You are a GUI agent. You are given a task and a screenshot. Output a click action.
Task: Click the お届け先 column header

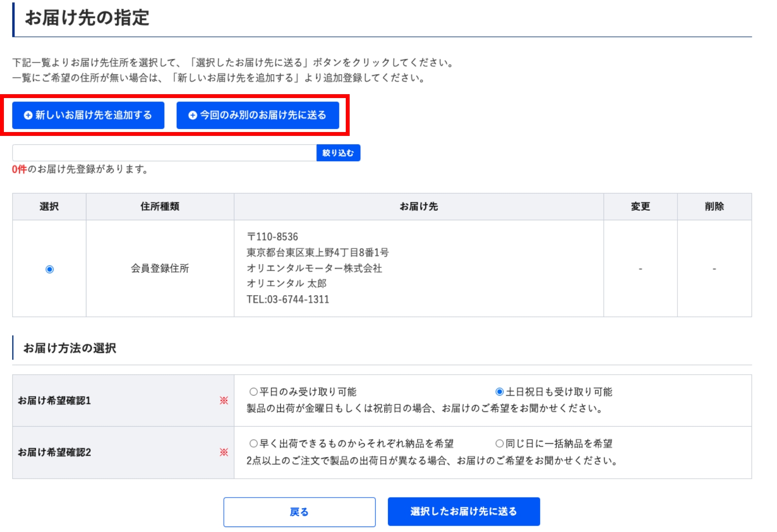tap(419, 207)
